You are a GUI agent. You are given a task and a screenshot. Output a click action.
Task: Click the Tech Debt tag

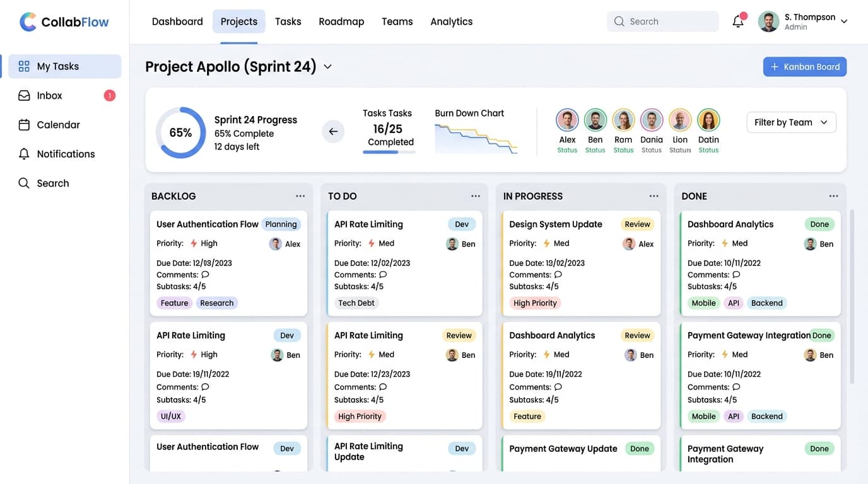click(356, 303)
